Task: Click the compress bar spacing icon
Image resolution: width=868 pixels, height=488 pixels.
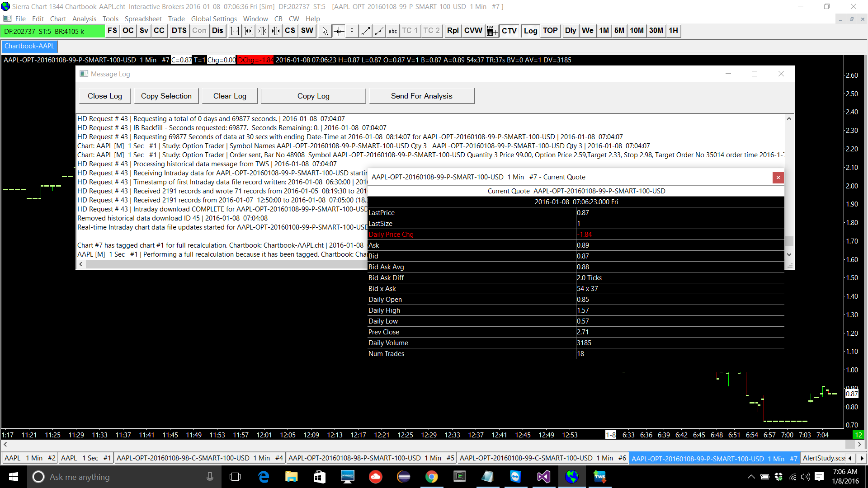Action: click(x=262, y=31)
